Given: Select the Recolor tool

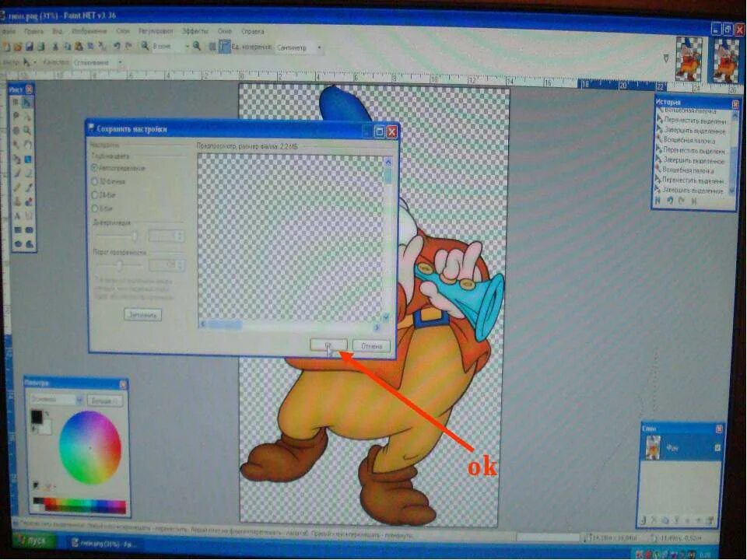Looking at the screenshot, I should [29, 201].
